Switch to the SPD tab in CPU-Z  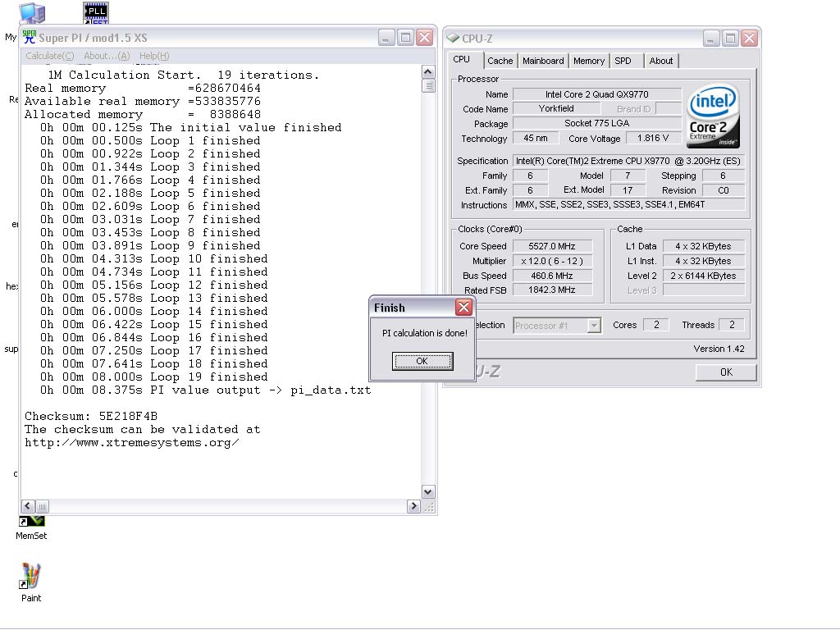tap(623, 61)
